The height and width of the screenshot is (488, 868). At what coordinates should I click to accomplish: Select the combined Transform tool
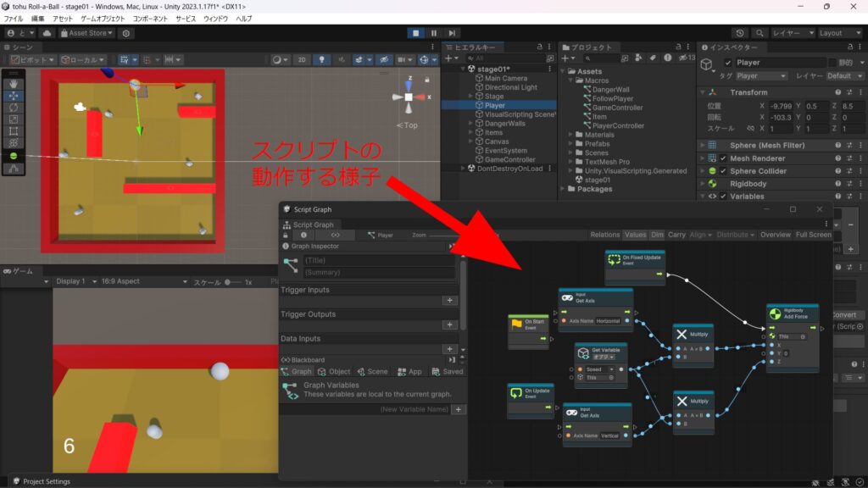pos(14,143)
